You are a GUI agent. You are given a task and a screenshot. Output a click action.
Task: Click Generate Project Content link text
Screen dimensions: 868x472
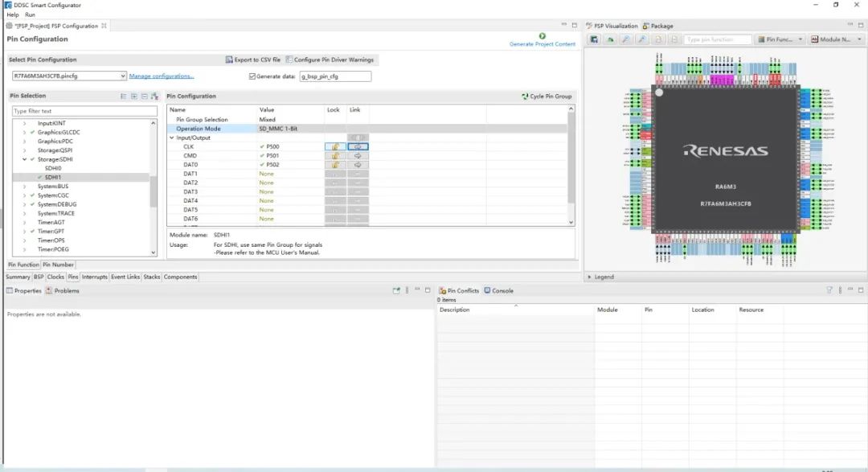click(542, 44)
